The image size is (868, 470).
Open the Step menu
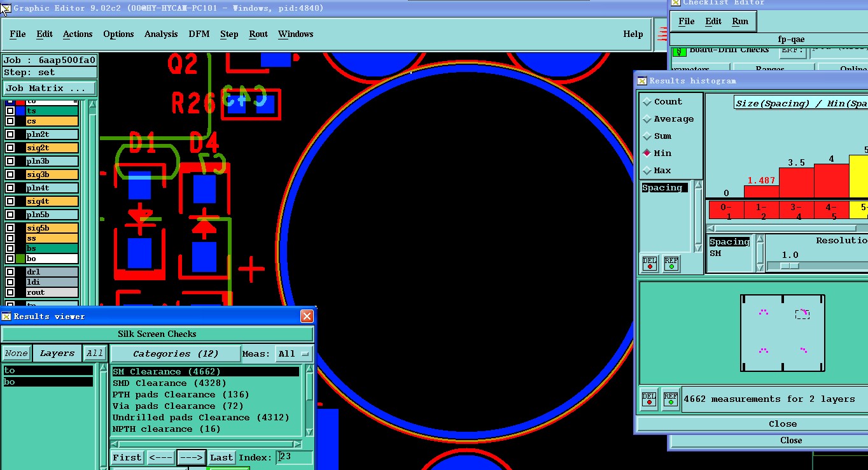229,34
